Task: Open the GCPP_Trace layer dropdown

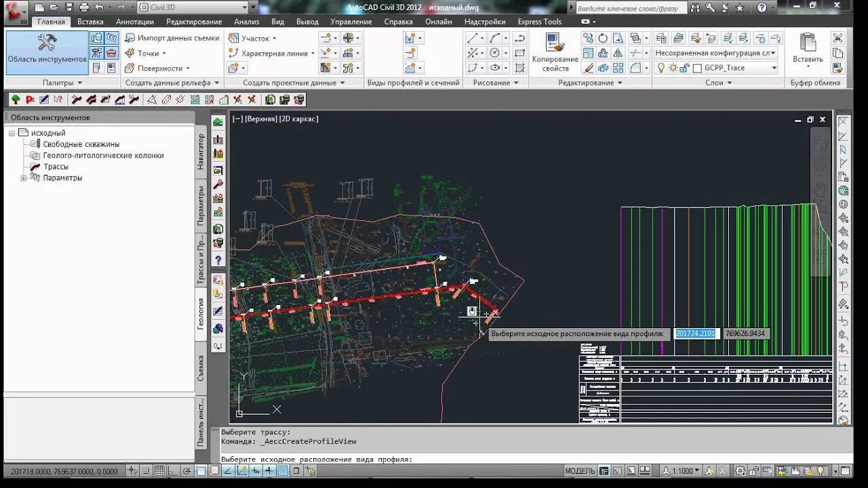Action: (774, 68)
